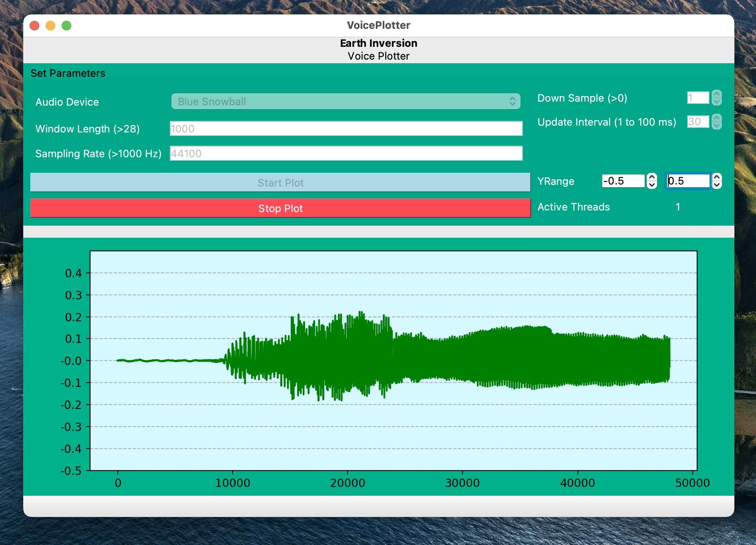Image resolution: width=756 pixels, height=545 pixels.
Task: Decrement the Update Interval spinner
Action: pos(716,125)
